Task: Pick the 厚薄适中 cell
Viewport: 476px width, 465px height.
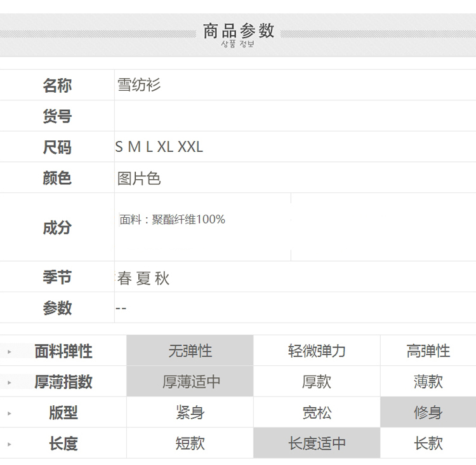Action: point(190,382)
